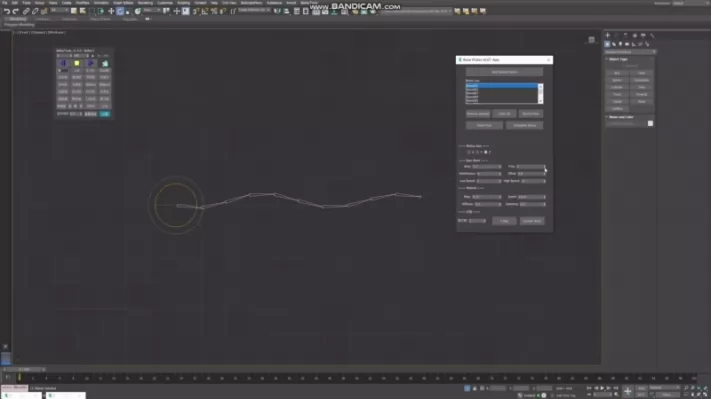Switch to the Motion command panel tab
Viewport: 711px width, 399px height.
[634, 35]
